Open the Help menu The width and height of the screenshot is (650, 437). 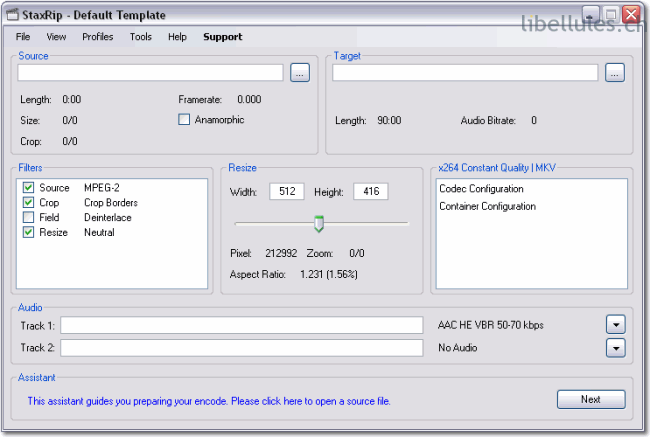[177, 37]
